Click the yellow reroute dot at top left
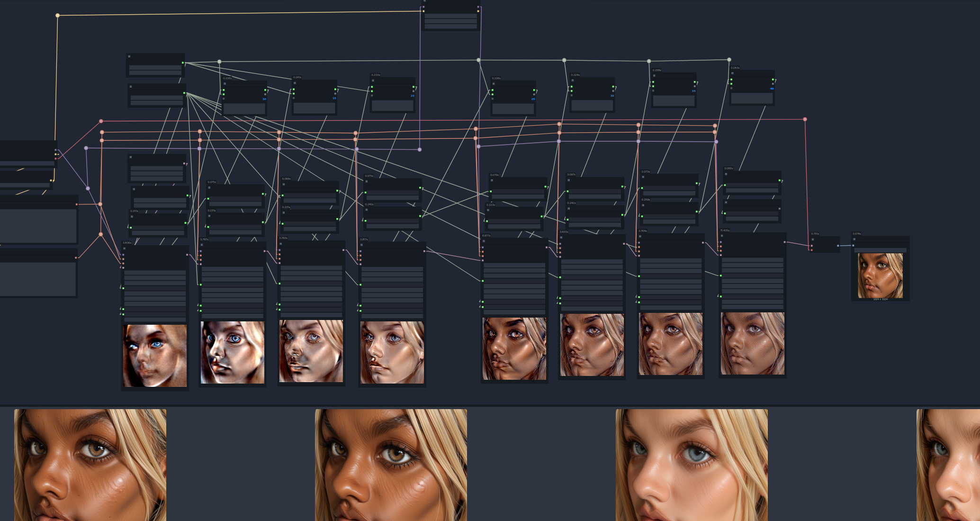Viewport: 980px width, 521px height. click(58, 16)
